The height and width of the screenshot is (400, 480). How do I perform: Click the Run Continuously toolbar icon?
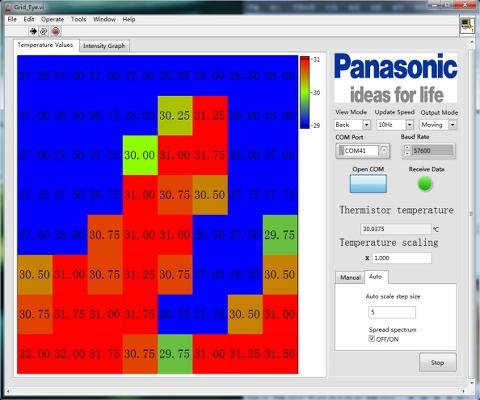(43, 31)
